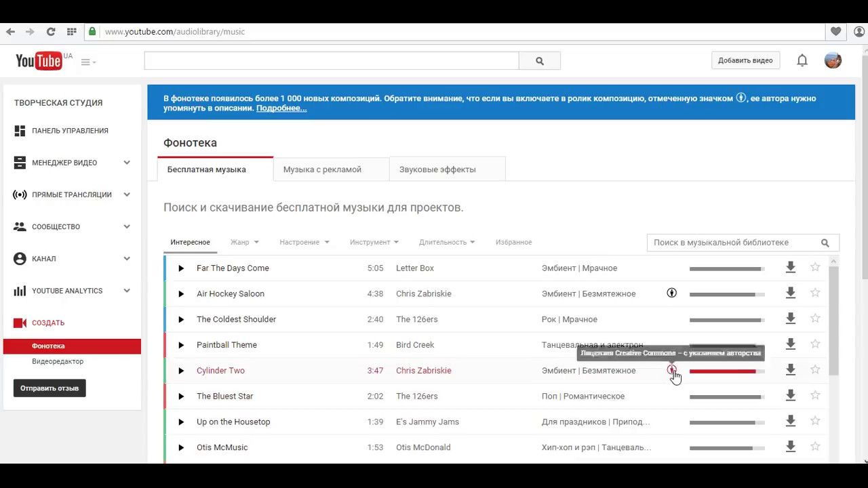This screenshot has width=868, height=488.
Task: Star The Coldest Shoulder as favorite
Action: pyautogui.click(x=815, y=319)
